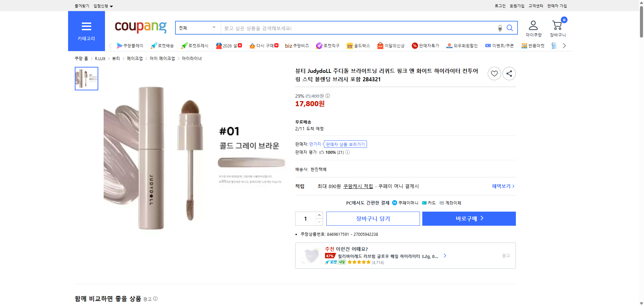This screenshot has width=644, height=306.
Task: Click the share icon next to product title
Action: coord(509,74)
